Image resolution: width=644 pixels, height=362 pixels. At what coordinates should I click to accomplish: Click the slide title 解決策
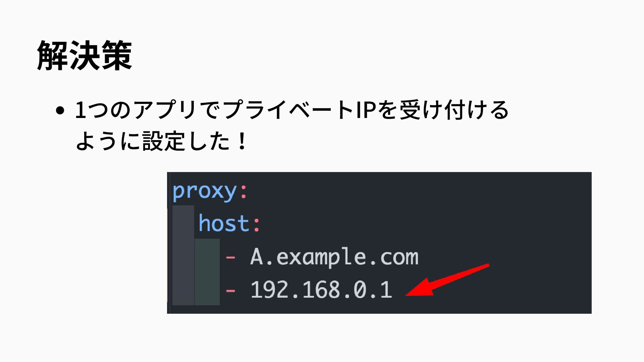(x=85, y=56)
